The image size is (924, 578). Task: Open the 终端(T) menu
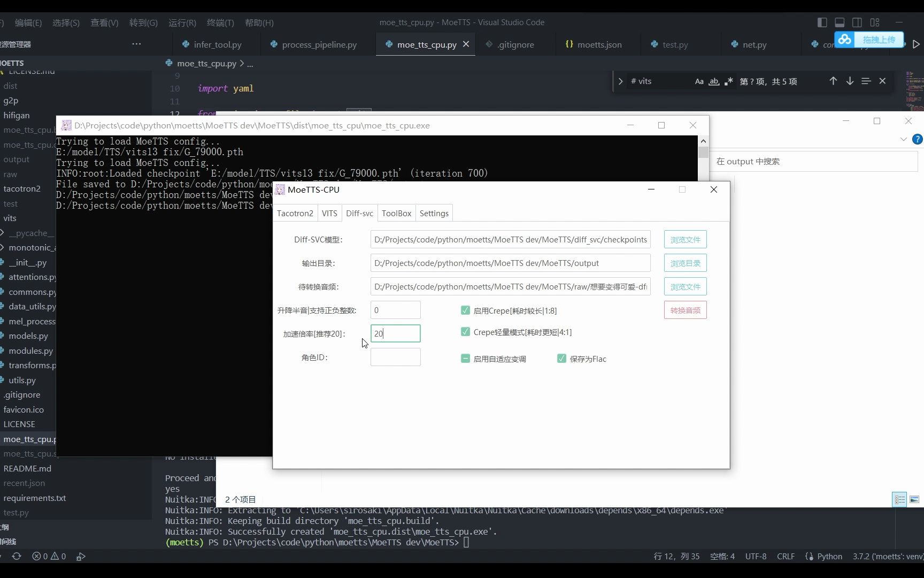[220, 22]
